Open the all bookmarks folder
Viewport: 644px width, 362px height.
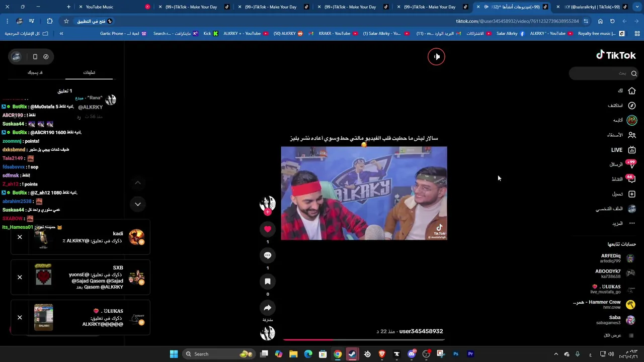tap(26, 34)
